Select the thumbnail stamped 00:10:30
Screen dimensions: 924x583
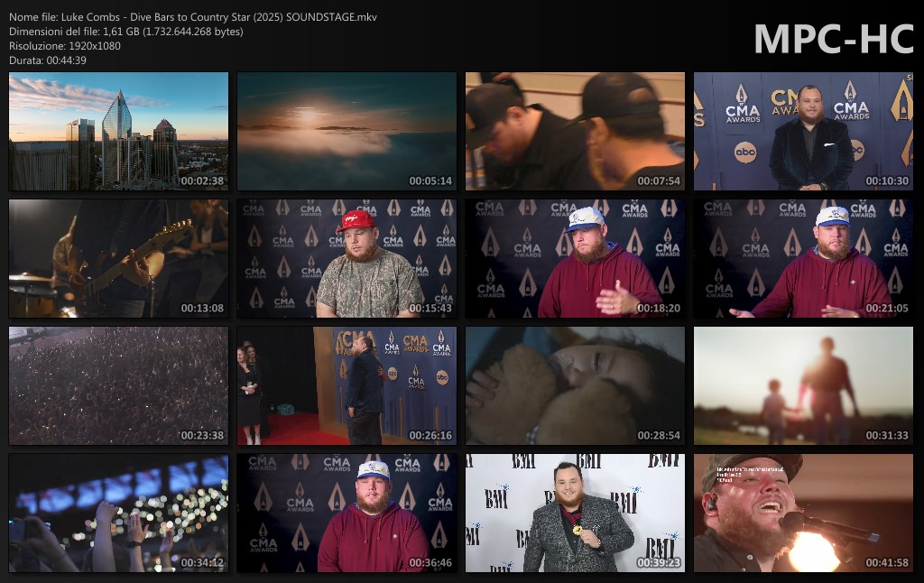pos(803,131)
